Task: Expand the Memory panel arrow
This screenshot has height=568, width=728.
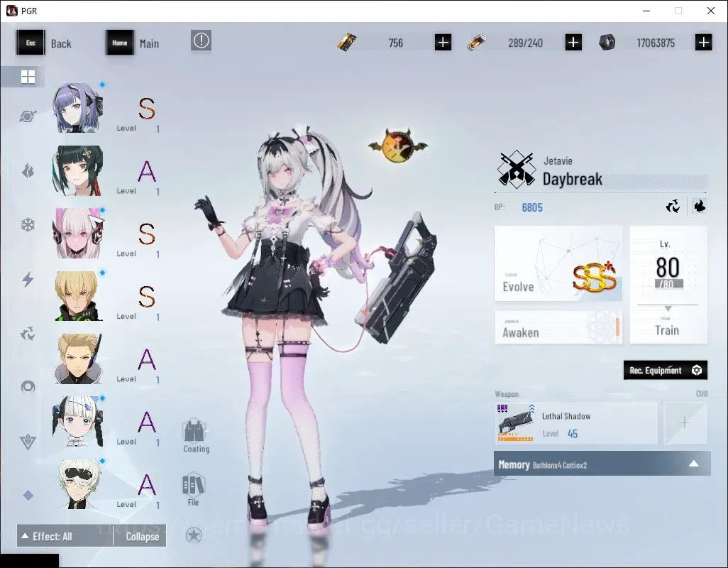Action: (694, 464)
